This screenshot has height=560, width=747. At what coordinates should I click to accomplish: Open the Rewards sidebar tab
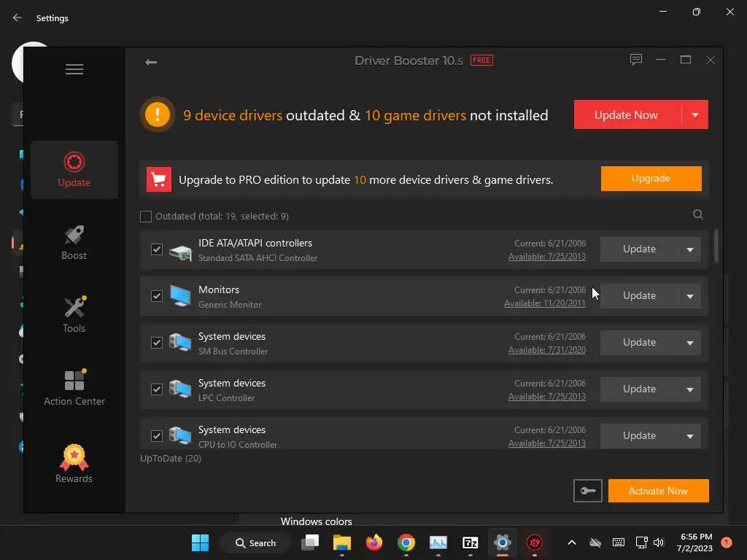coord(74,463)
